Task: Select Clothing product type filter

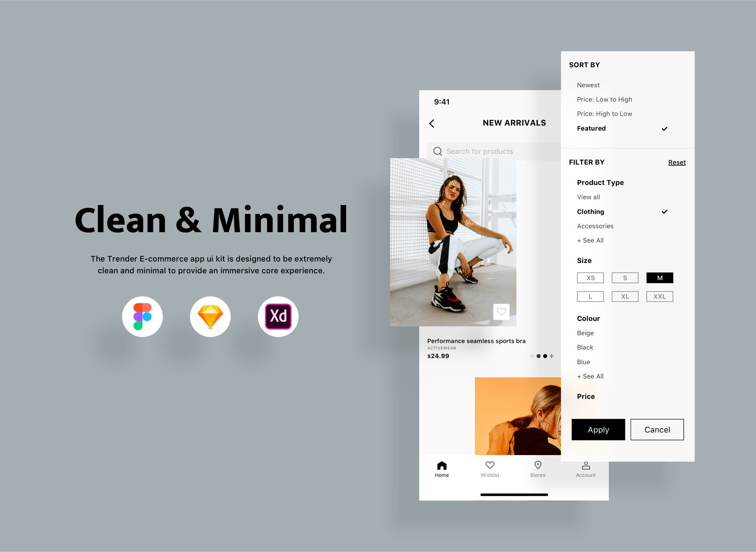Action: coord(591,211)
